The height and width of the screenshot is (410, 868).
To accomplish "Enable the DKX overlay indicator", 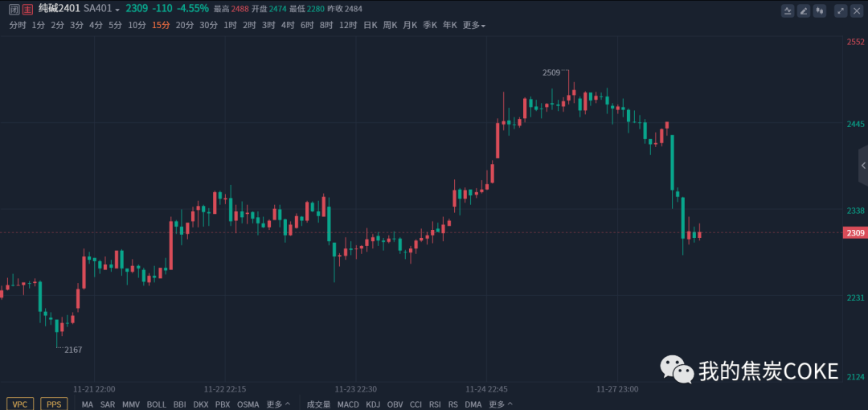I will pyautogui.click(x=201, y=404).
